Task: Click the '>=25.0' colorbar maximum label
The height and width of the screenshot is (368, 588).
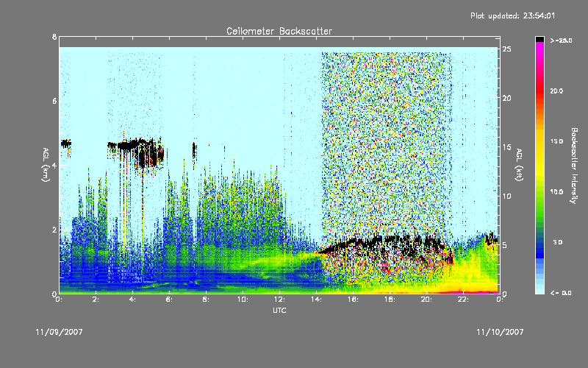Action: point(561,40)
